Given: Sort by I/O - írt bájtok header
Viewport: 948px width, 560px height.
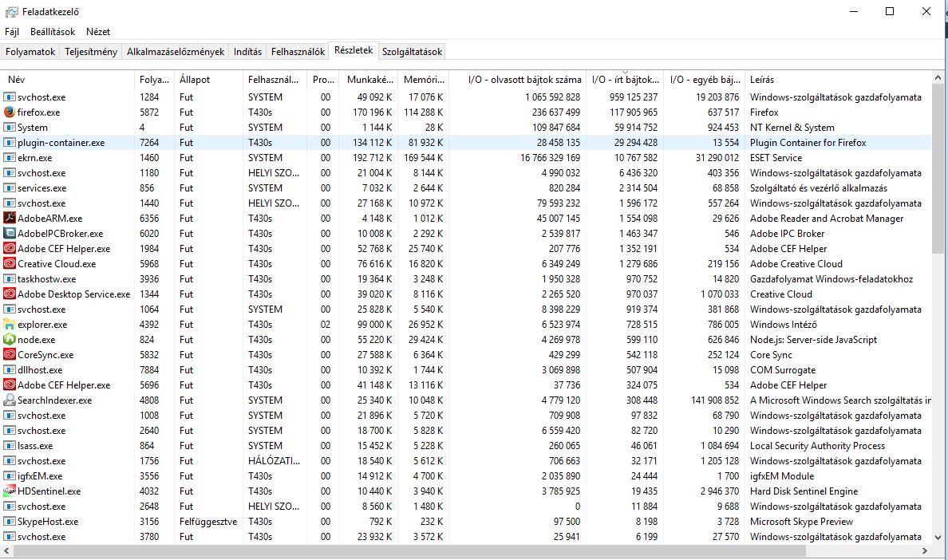Looking at the screenshot, I should coord(625,80).
